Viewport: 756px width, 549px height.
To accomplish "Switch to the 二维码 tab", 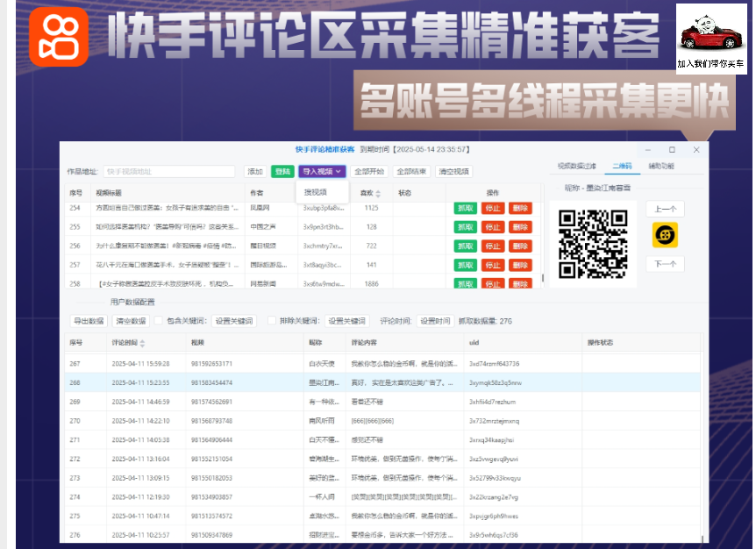I will click(x=622, y=167).
